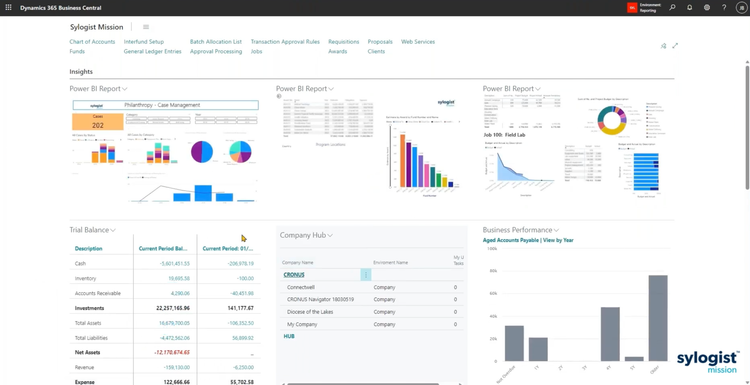The width and height of the screenshot is (750, 385).
Task: Open the help question mark icon
Action: click(x=724, y=8)
